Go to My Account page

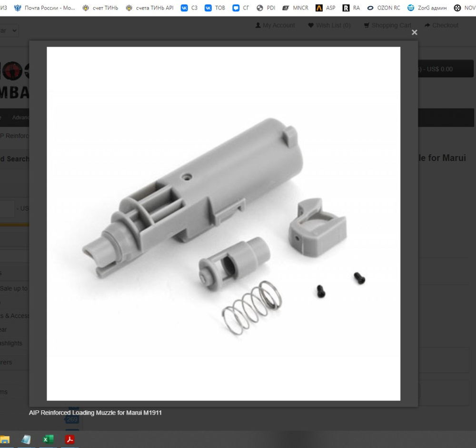[275, 25]
